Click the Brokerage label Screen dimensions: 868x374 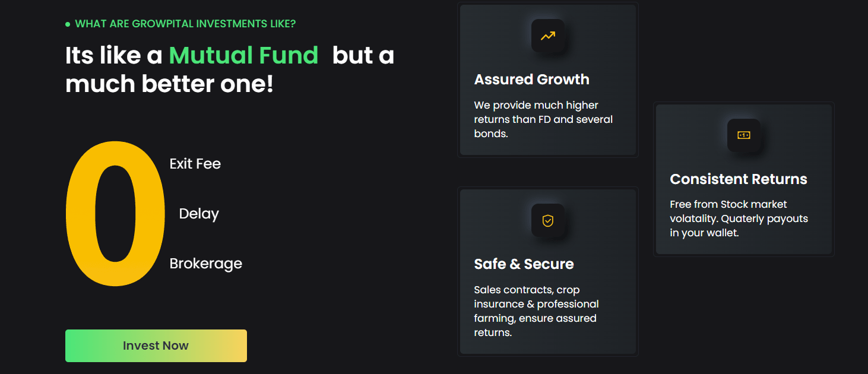click(205, 264)
